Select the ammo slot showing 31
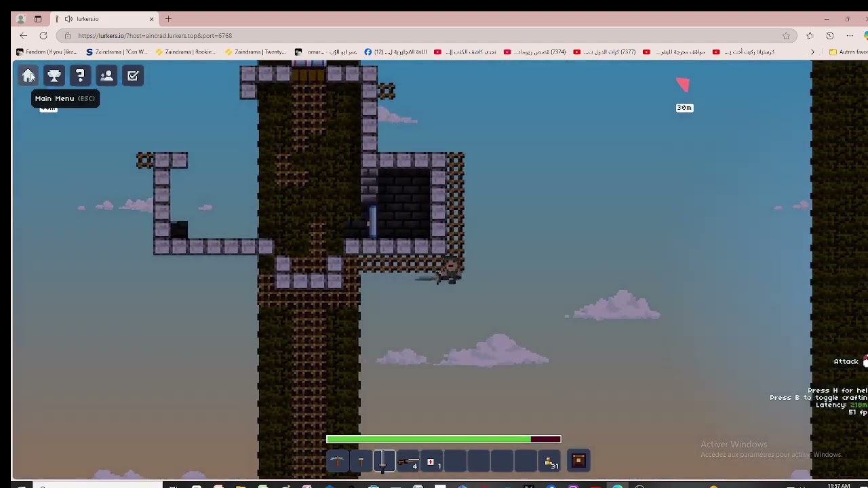 (550, 462)
